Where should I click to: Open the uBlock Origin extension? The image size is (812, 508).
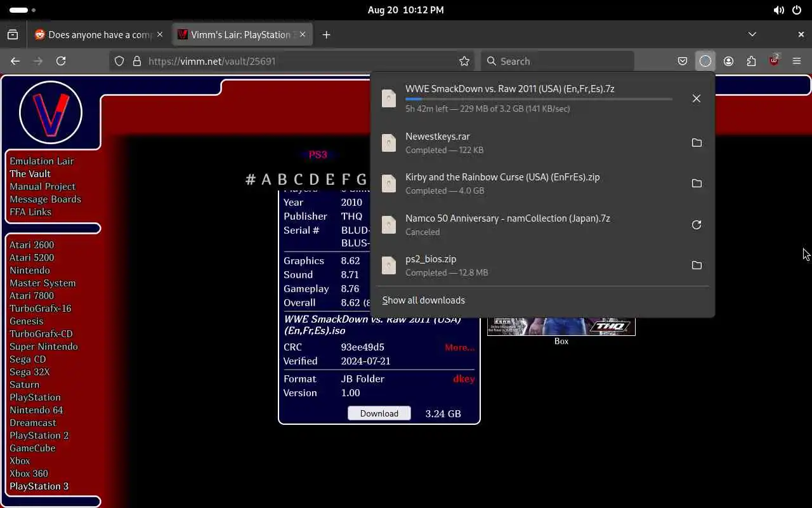click(774, 61)
